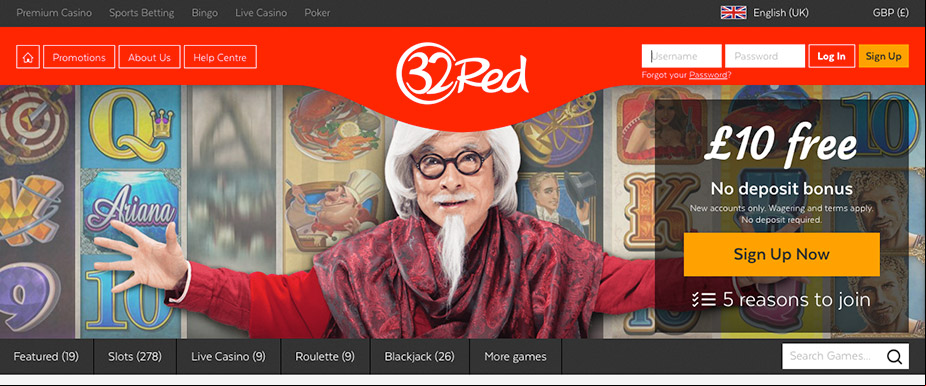Image resolution: width=926 pixels, height=386 pixels.
Task: Open the Sports Betting section
Action: [142, 12]
